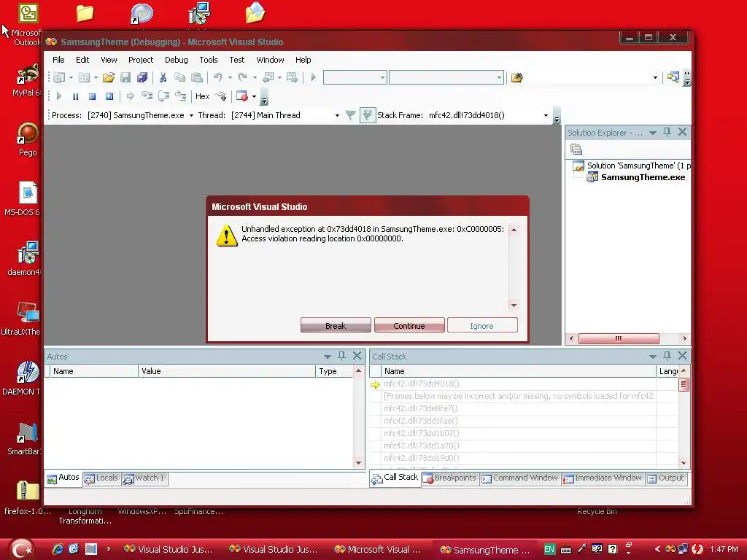747x560 pixels.
Task: Click the Show Next Statement arrow icon
Action: (x=130, y=96)
